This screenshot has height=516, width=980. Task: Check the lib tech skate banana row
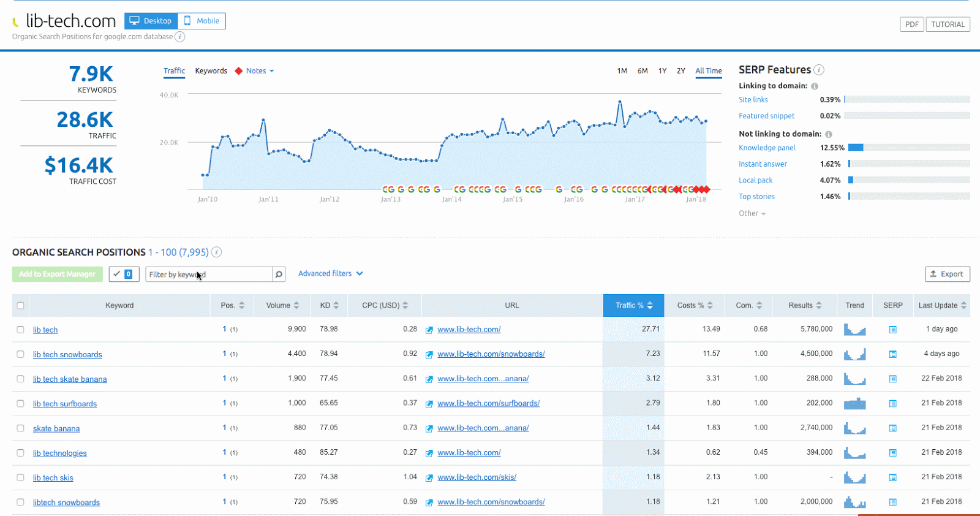point(20,379)
